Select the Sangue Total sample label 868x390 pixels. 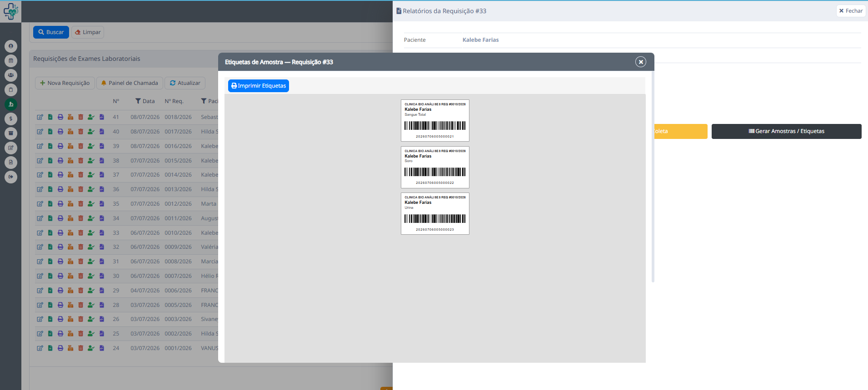pyautogui.click(x=435, y=121)
